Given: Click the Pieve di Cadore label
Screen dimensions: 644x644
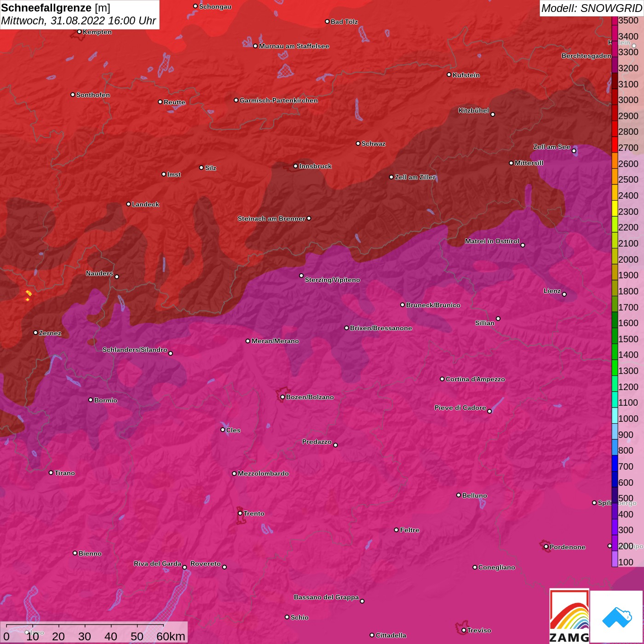Looking at the screenshot, I should click(460, 408).
